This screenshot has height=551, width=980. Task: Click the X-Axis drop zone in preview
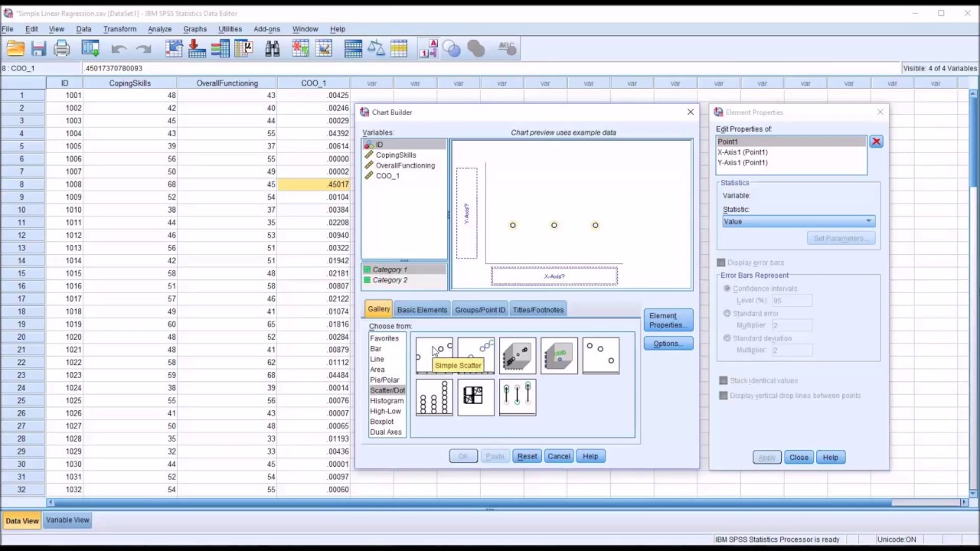click(x=554, y=276)
